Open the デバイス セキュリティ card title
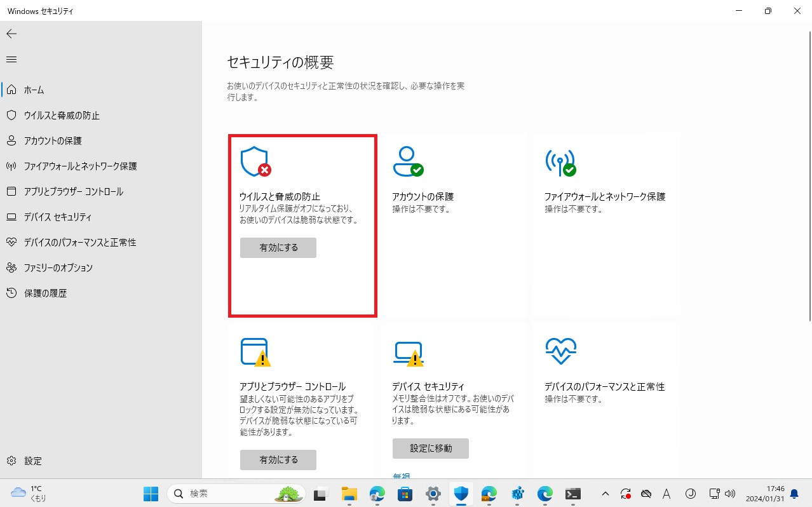Screen dimensions: 812x507 [428, 386]
